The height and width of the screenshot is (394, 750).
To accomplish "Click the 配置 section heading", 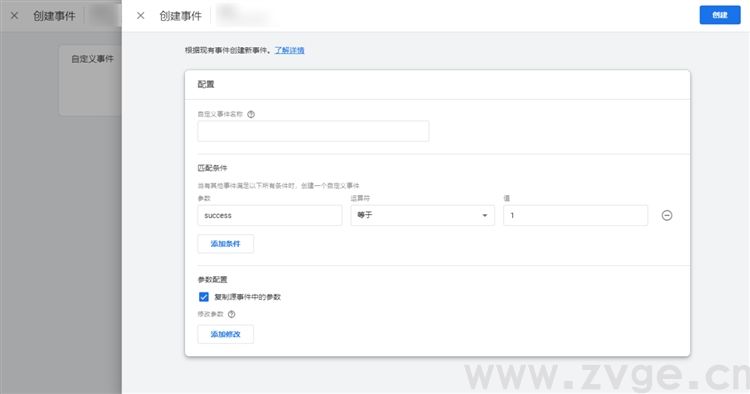I will (x=206, y=84).
